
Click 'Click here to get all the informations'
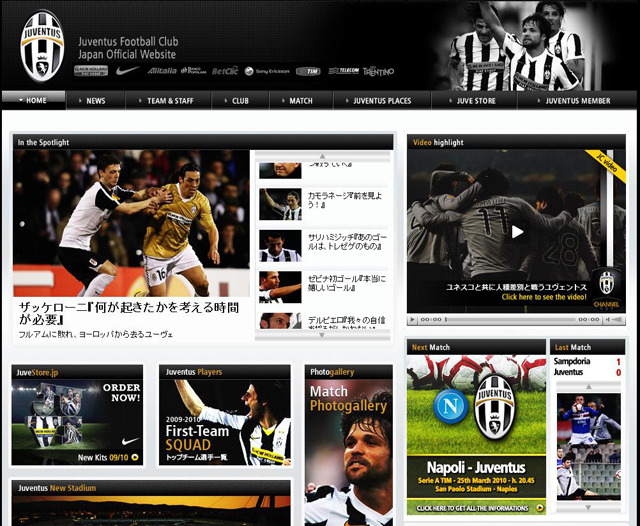click(x=476, y=508)
